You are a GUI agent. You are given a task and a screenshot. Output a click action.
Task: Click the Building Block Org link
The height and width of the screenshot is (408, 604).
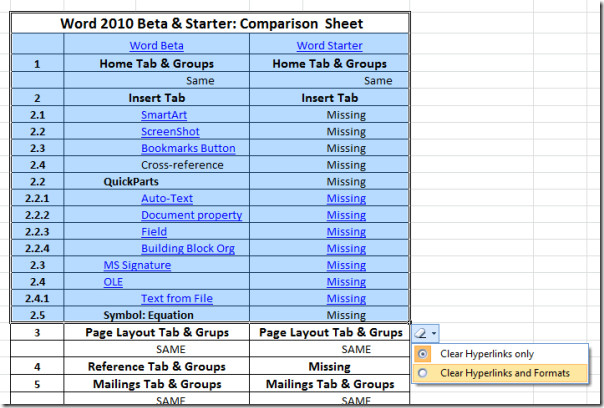189,249
